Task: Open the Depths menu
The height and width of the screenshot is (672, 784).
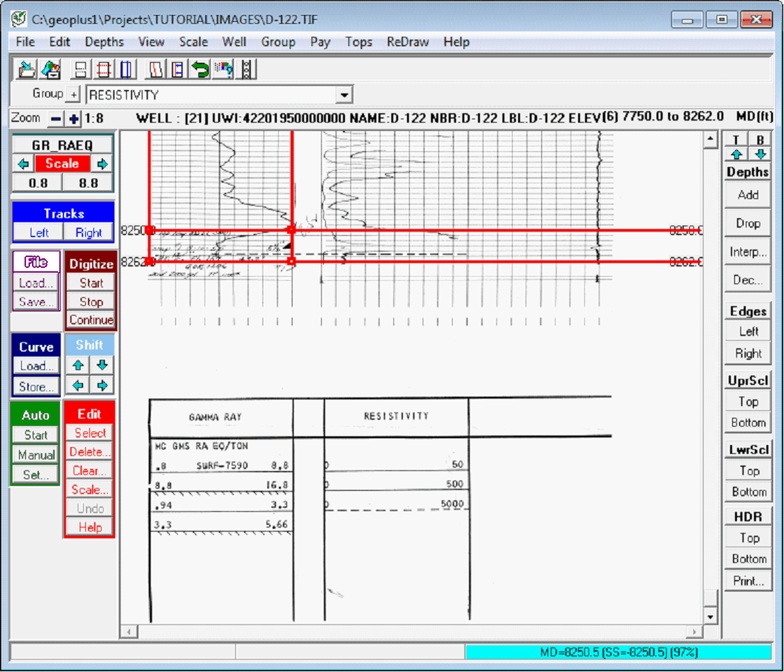Action: coord(104,42)
